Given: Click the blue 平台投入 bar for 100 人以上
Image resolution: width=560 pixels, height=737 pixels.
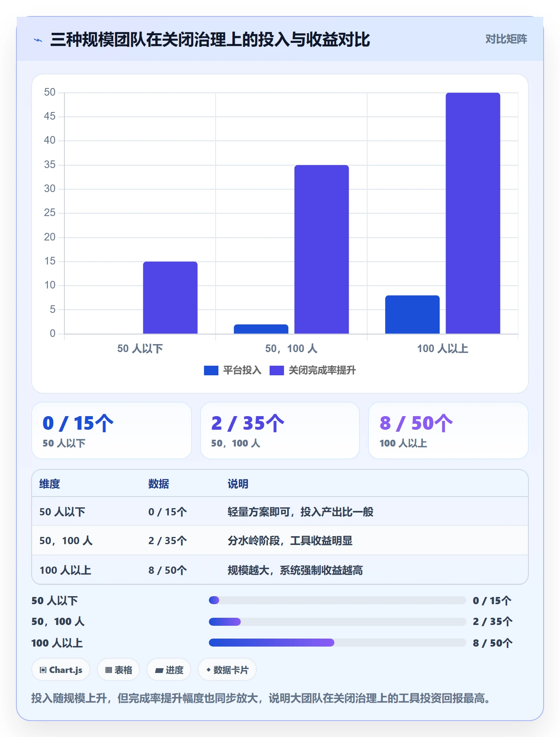Looking at the screenshot, I should point(412,314).
